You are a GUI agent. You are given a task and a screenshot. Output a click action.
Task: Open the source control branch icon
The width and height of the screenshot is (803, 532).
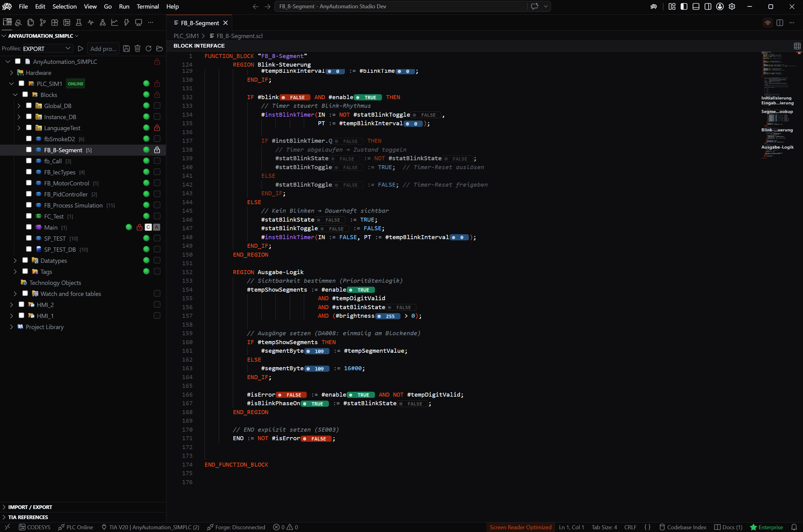42,22
